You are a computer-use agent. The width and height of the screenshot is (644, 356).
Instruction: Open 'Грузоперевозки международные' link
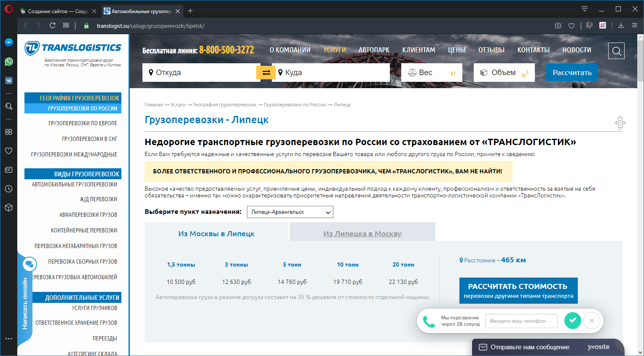tap(74, 154)
